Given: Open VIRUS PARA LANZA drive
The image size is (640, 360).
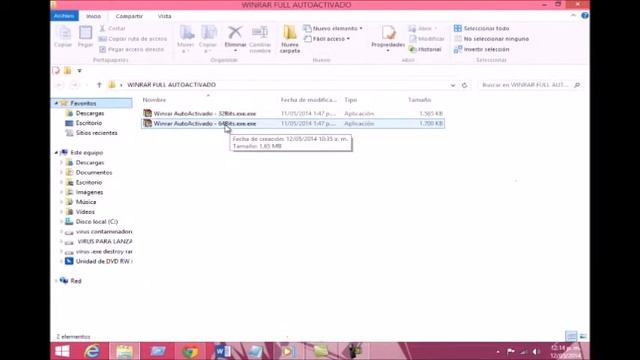Looking at the screenshot, I should coord(104,242).
